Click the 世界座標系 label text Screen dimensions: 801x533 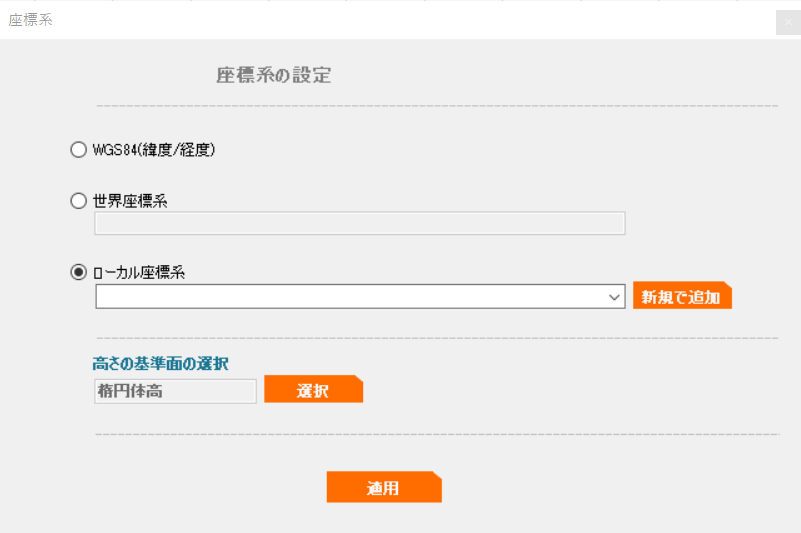click(x=130, y=201)
